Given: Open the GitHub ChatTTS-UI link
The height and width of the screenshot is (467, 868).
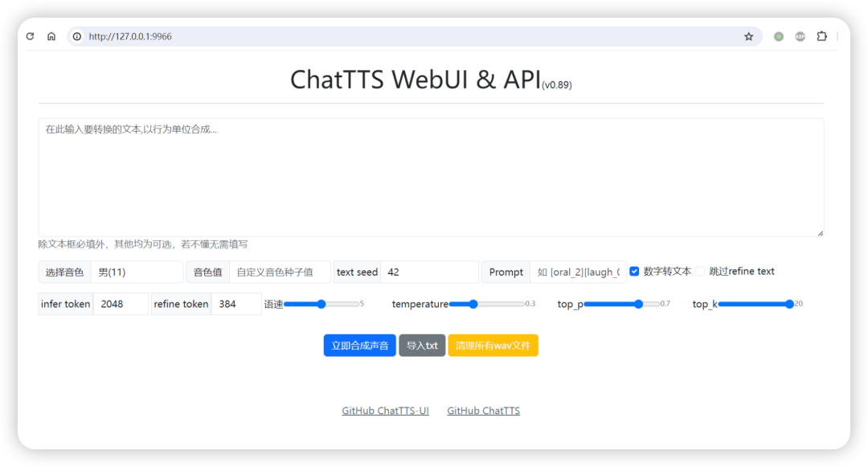Looking at the screenshot, I should pos(385,411).
